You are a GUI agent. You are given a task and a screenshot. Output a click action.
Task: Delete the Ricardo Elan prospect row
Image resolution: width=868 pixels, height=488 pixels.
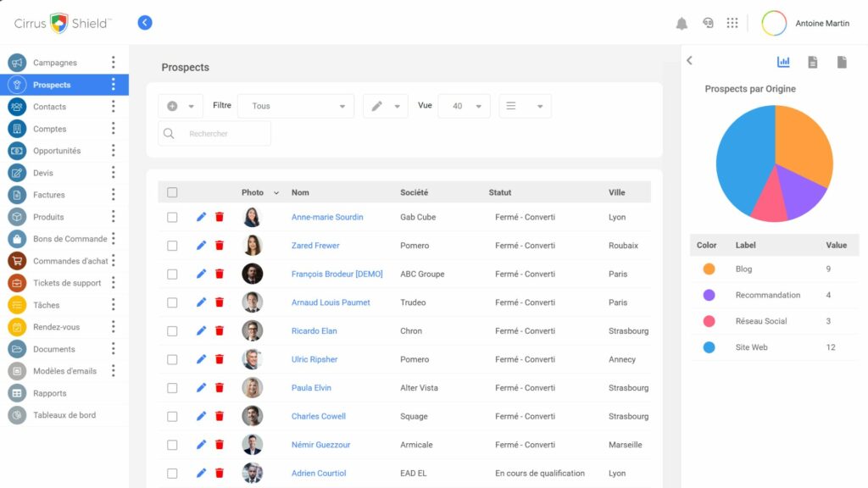tap(220, 331)
